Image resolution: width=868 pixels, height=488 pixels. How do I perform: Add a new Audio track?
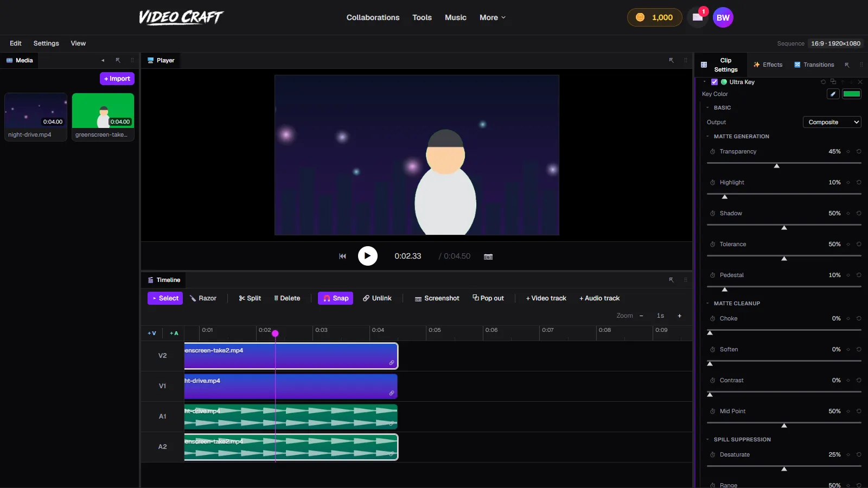[x=599, y=298]
